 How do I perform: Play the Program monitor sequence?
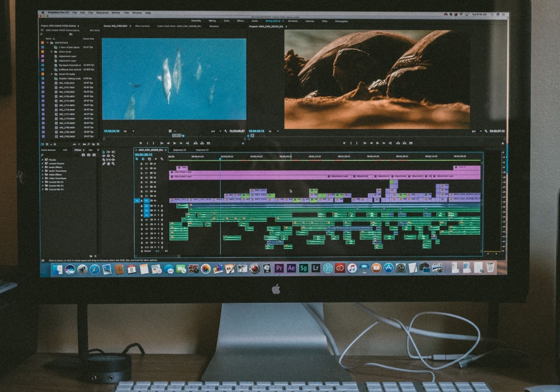[377, 143]
